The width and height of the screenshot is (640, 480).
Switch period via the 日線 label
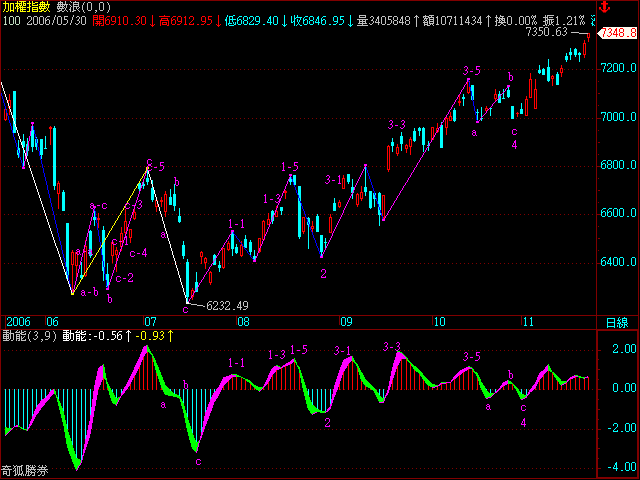618,322
